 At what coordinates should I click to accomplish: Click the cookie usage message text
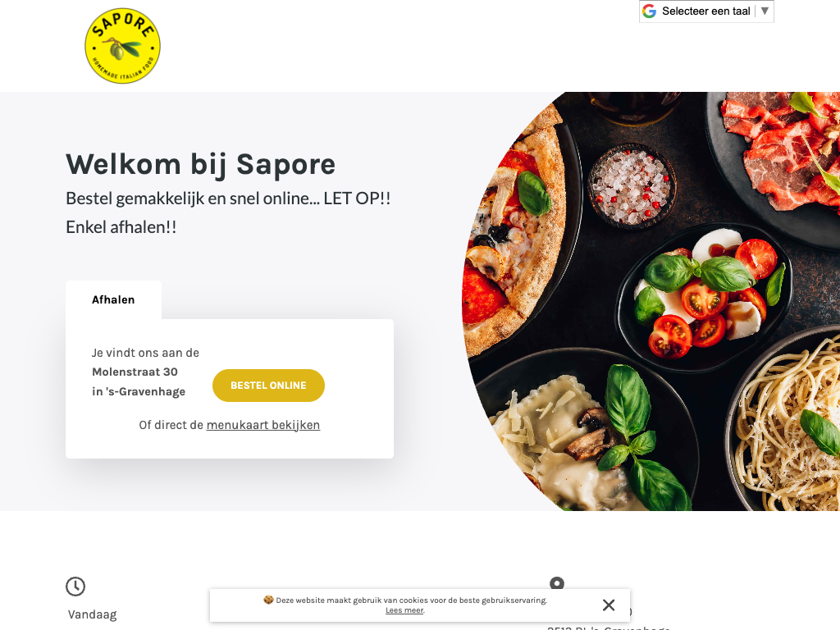(412, 600)
